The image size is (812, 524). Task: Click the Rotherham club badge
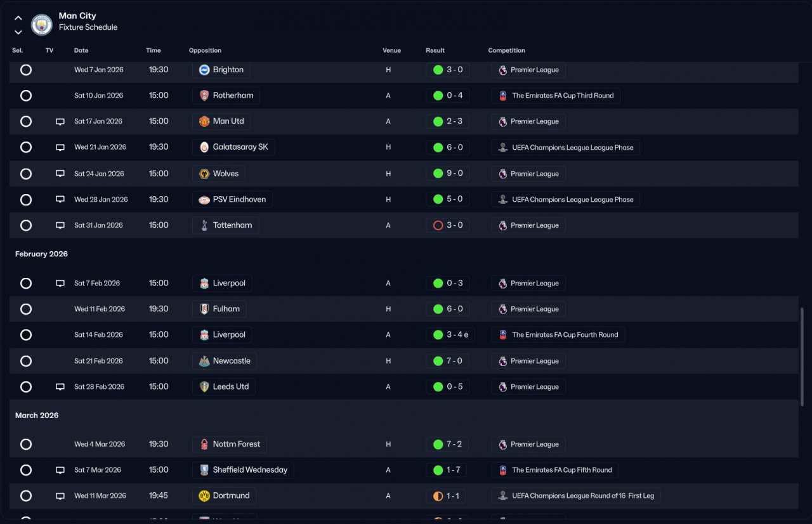coord(204,96)
